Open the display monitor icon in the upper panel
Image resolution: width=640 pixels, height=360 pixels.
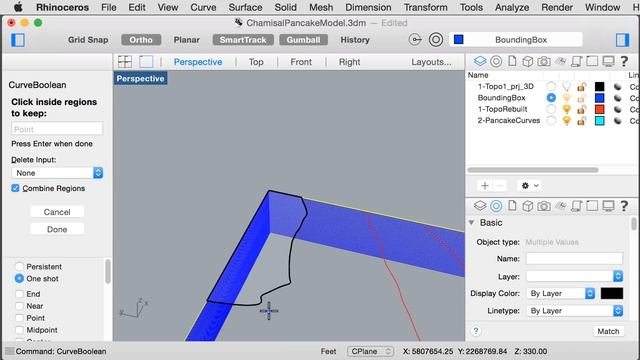608,61
